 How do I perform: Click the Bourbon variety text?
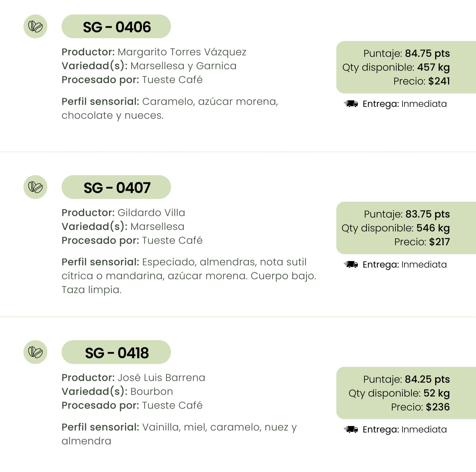[152, 392]
